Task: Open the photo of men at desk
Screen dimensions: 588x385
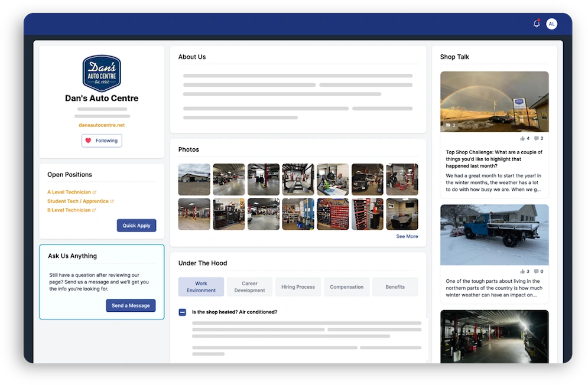Action: pyautogui.click(x=333, y=180)
